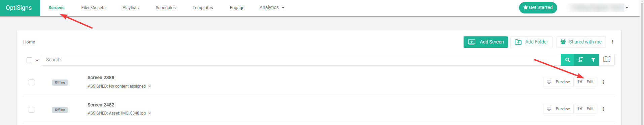Open three-dot menu for Screen 2482

pyautogui.click(x=603, y=109)
